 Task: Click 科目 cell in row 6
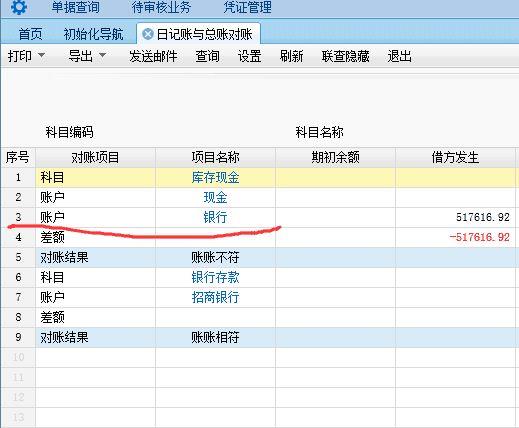coord(95,277)
